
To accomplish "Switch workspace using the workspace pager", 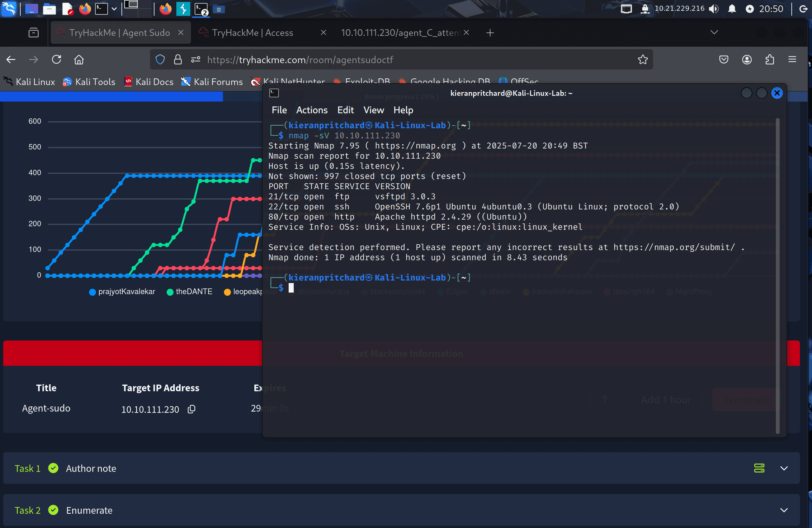I will click(137, 9).
